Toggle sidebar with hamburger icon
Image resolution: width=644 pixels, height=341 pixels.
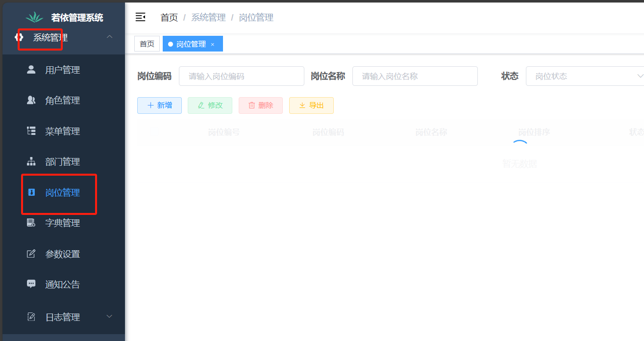tap(140, 17)
